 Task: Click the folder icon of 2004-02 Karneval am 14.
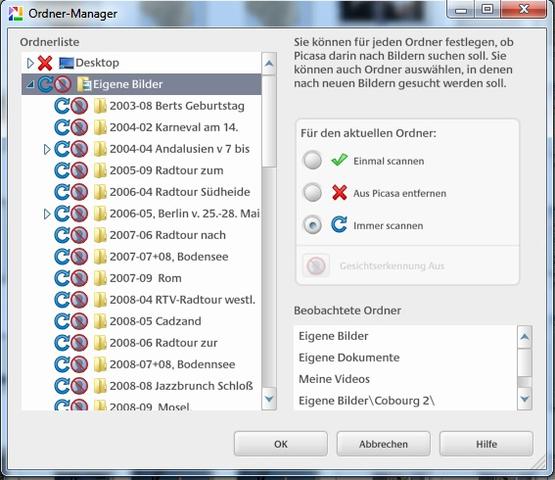[100, 127]
